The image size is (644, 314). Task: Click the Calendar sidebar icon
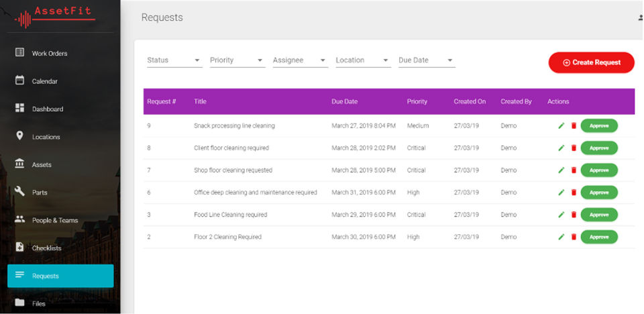[x=19, y=80]
